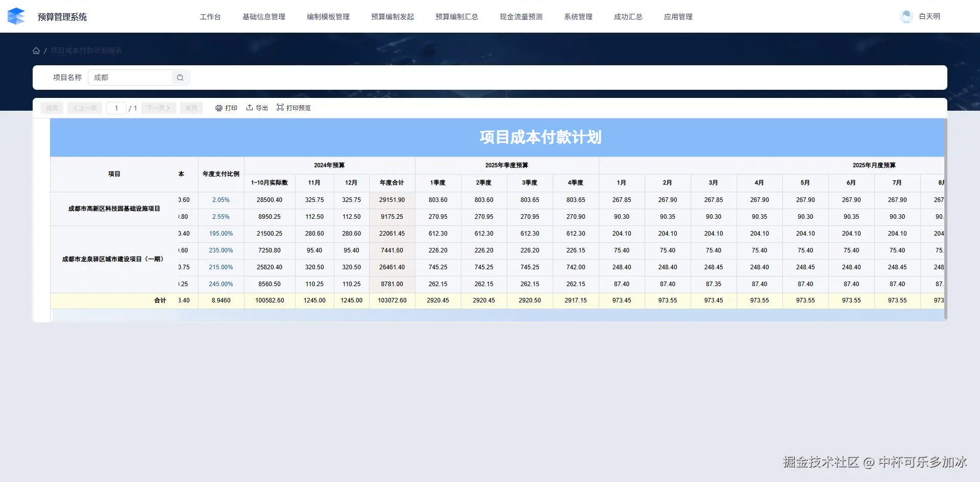
Task: Click the 末页 last page button
Action: pos(191,108)
